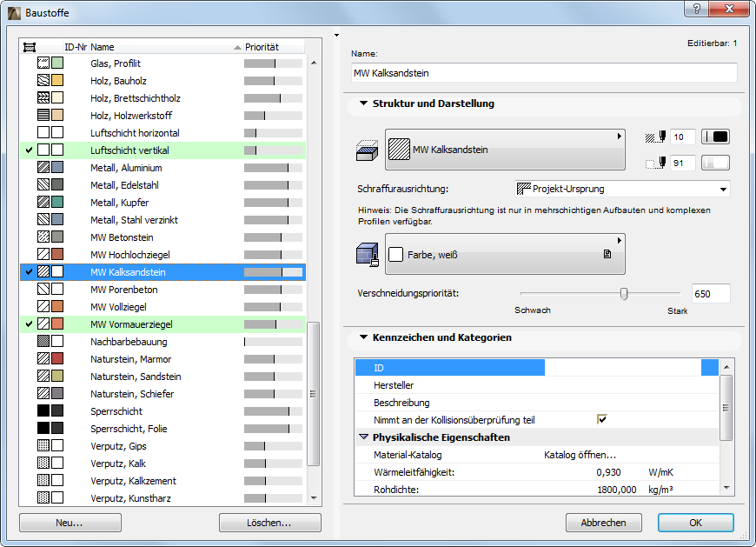Viewport: 756px width, 547px height.
Task: Click the background pen number field showing 91
Action: (683, 163)
